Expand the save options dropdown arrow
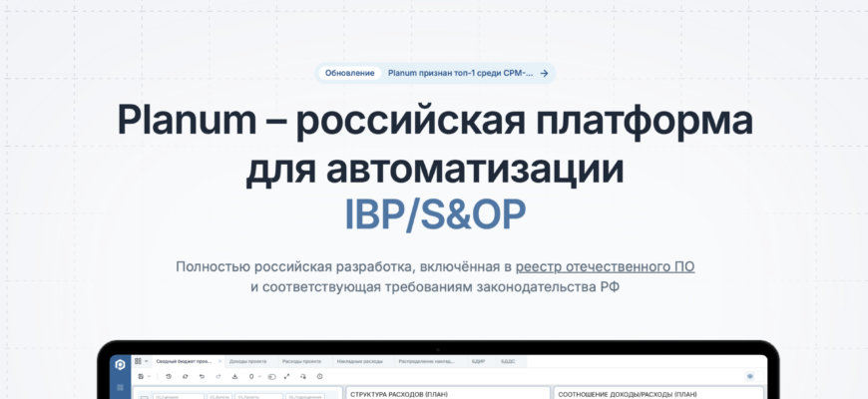The height and width of the screenshot is (399, 868). point(149,376)
